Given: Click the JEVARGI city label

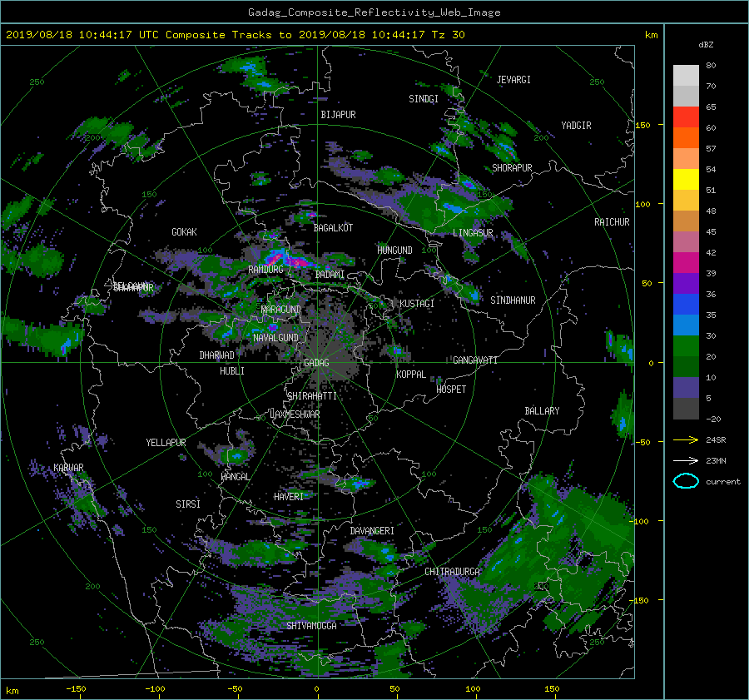Looking at the screenshot, I should point(513,80).
